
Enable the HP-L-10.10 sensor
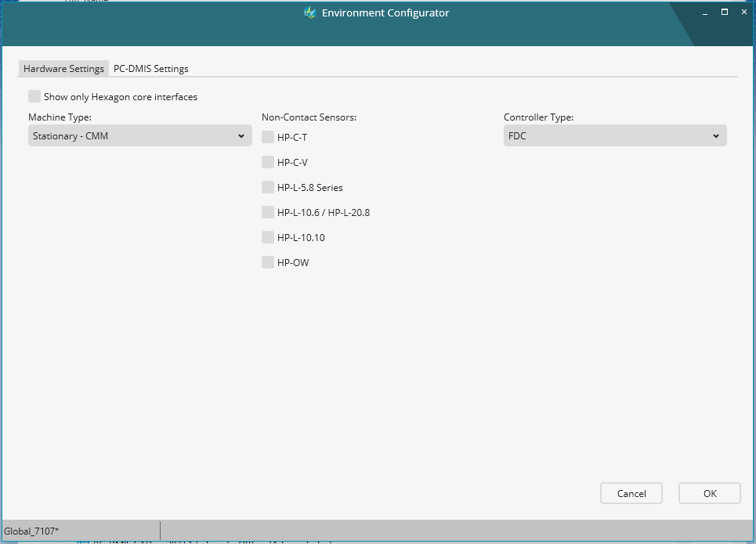pyautogui.click(x=267, y=237)
